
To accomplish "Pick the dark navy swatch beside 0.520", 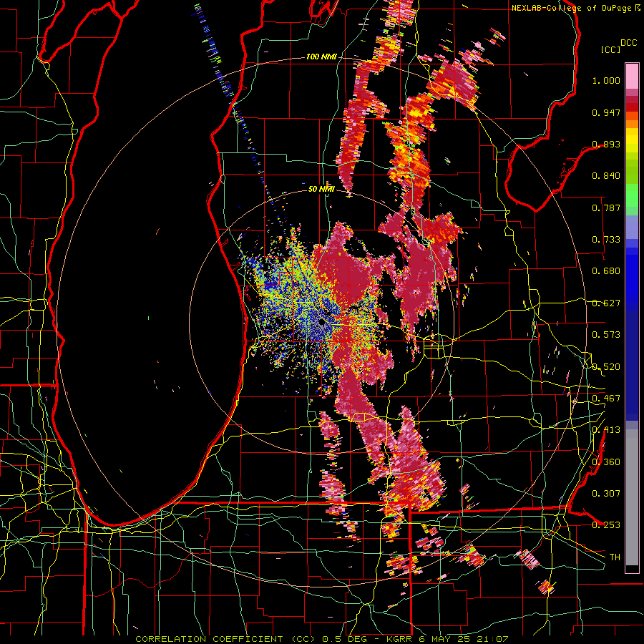I will coord(632,366).
